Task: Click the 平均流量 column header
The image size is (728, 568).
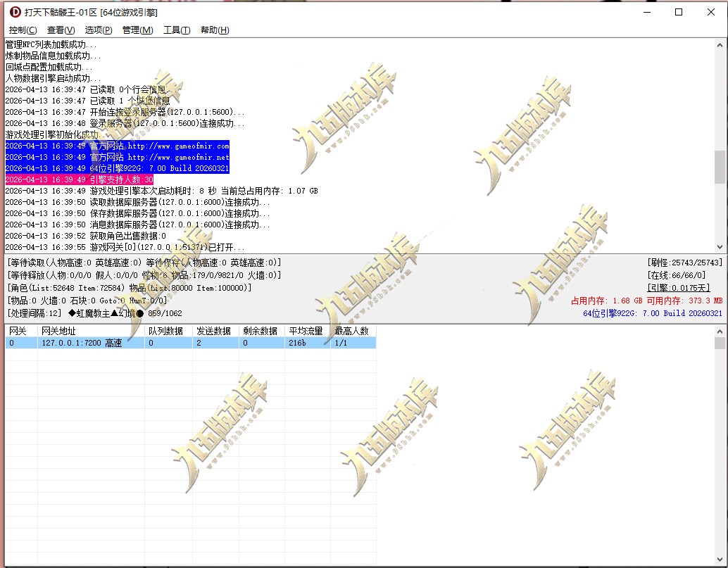Action: [x=308, y=331]
